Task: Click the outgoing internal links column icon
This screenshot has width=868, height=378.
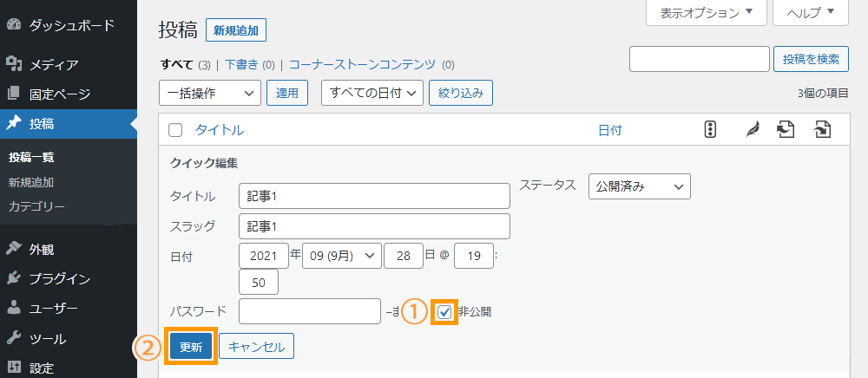Action: tap(786, 130)
